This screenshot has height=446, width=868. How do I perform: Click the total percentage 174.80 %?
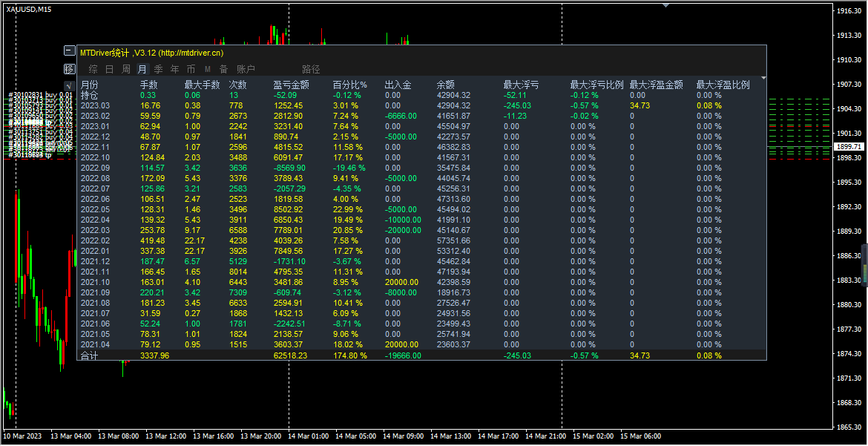pyautogui.click(x=350, y=355)
